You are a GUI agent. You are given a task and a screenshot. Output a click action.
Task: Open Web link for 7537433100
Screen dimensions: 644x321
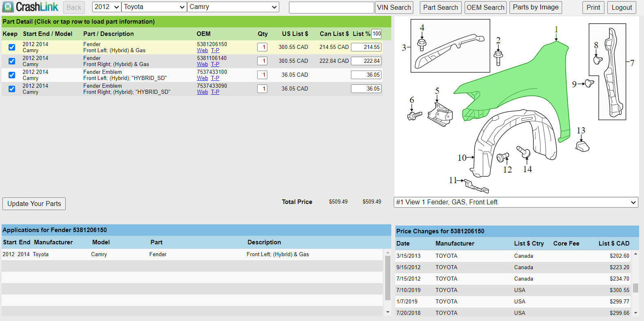[x=202, y=78]
